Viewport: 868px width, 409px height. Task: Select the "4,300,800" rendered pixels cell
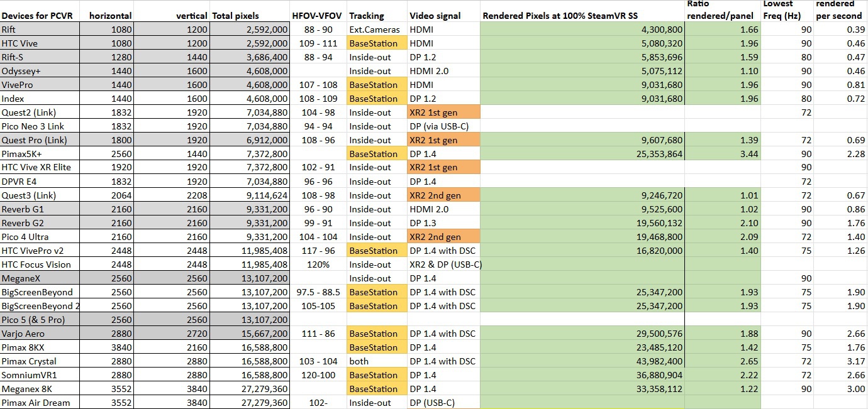tap(581, 30)
